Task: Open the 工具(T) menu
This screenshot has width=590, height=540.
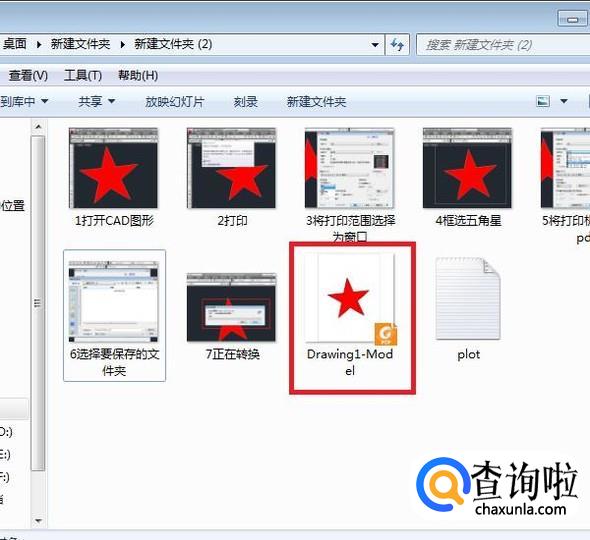Action: 83,76
